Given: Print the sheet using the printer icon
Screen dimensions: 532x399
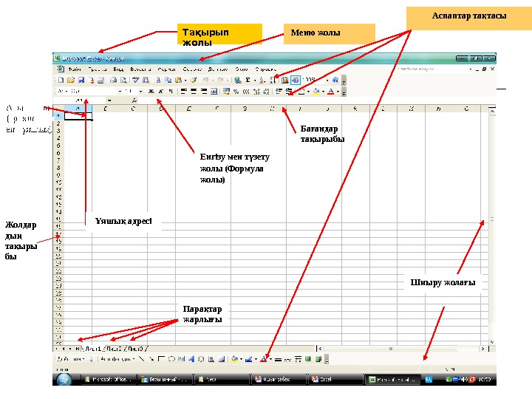Looking at the screenshot, I should click(x=113, y=80).
